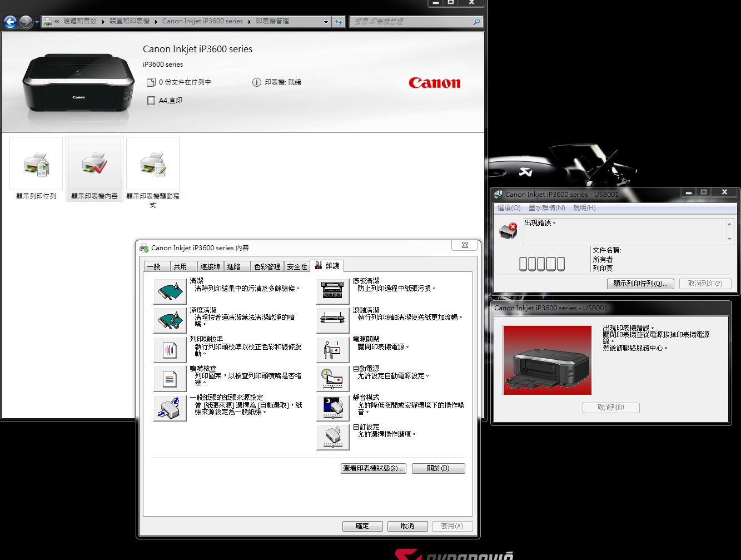Open 顯示印表機內容 printer properties icon
Image resolution: width=741 pixels, height=560 pixels.
pyautogui.click(x=95, y=165)
